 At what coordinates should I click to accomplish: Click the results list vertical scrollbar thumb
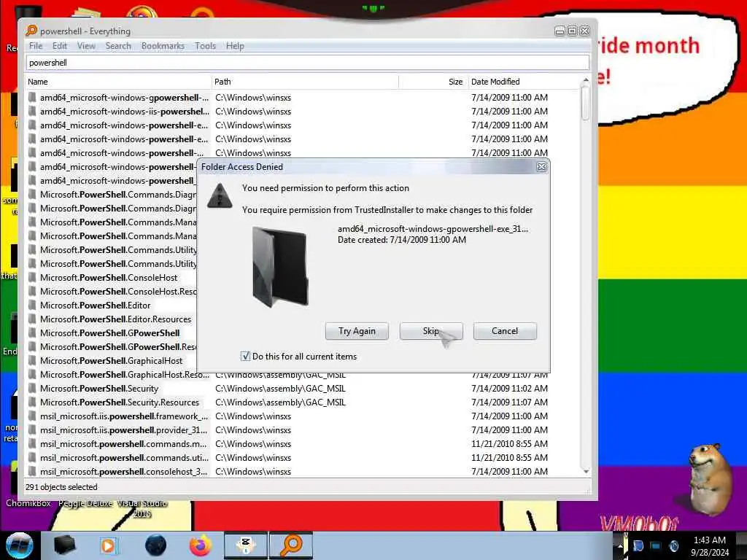586,103
